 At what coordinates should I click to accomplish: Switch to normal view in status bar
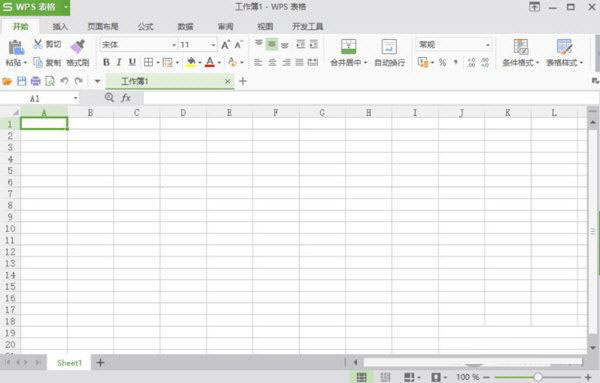coord(362,377)
